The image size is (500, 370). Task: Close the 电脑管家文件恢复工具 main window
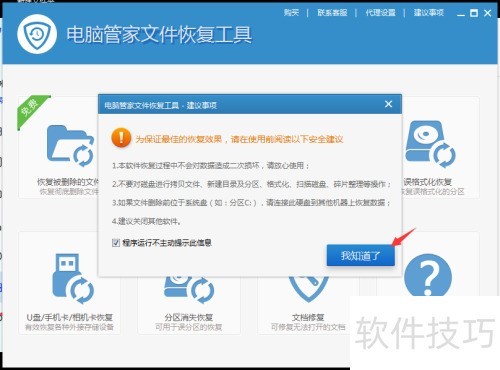click(x=487, y=13)
